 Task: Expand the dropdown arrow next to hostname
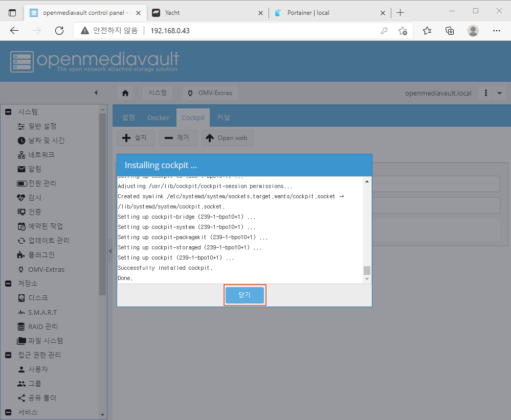tap(499, 93)
